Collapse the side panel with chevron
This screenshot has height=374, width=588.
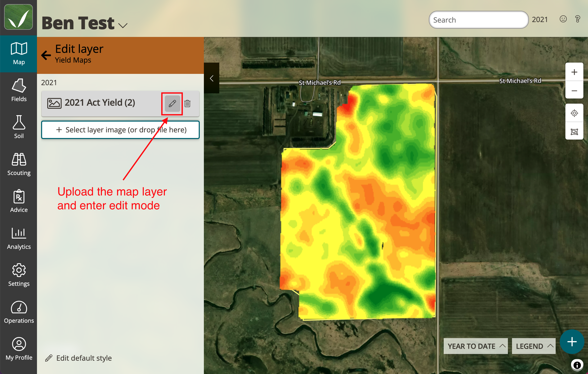[212, 78]
